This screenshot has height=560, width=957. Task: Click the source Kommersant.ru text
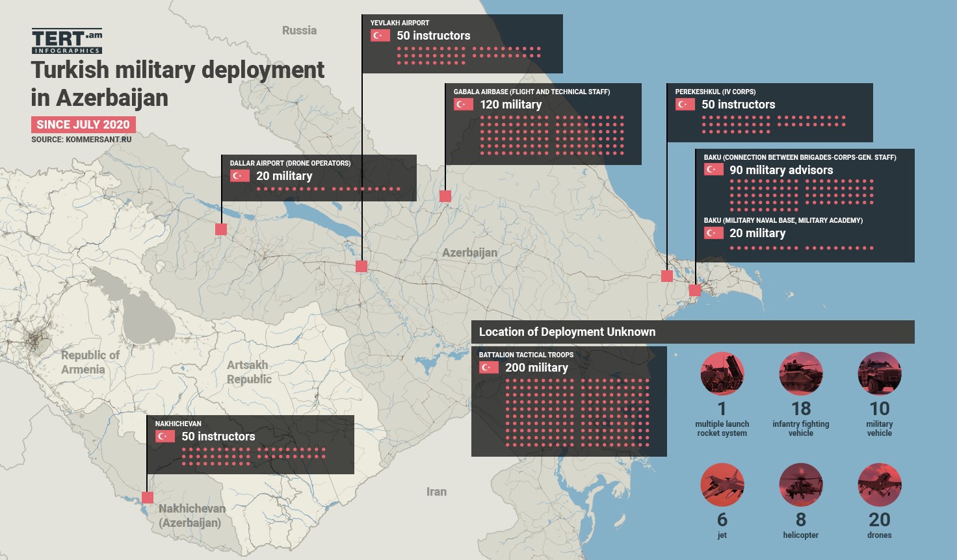[81, 140]
